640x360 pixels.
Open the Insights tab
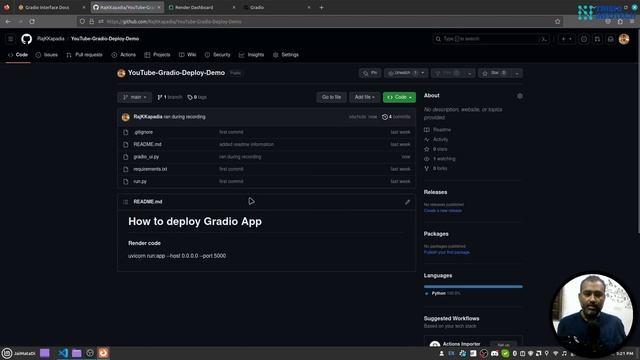click(251, 55)
